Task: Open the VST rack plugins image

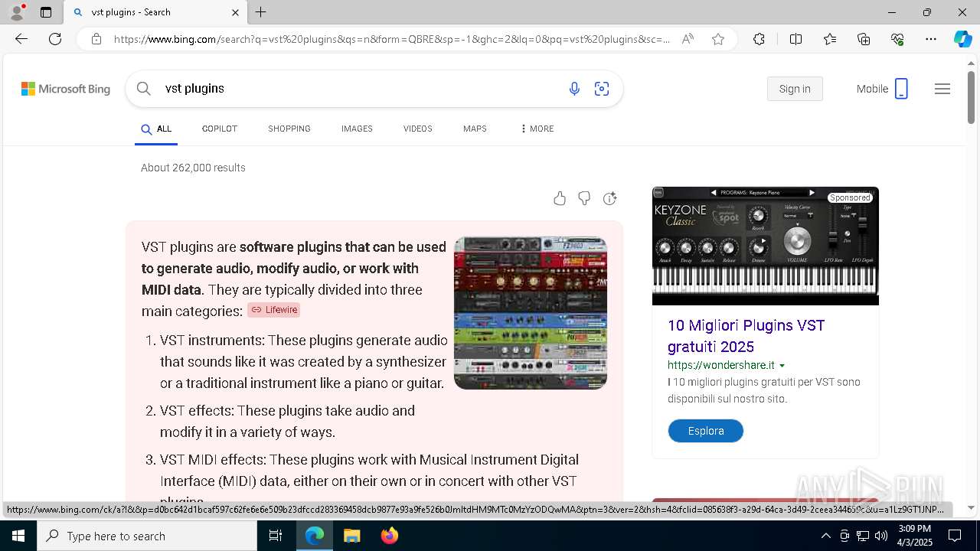Action: (x=531, y=313)
